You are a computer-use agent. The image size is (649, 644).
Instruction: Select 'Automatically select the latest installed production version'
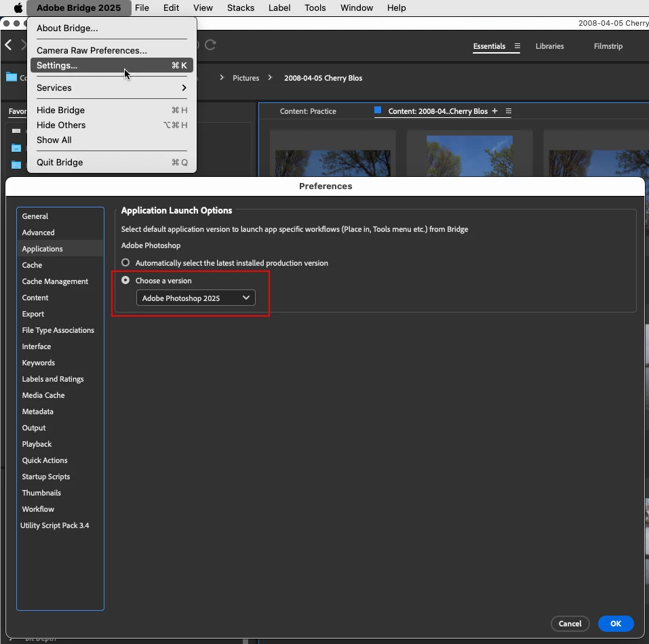[x=125, y=262]
